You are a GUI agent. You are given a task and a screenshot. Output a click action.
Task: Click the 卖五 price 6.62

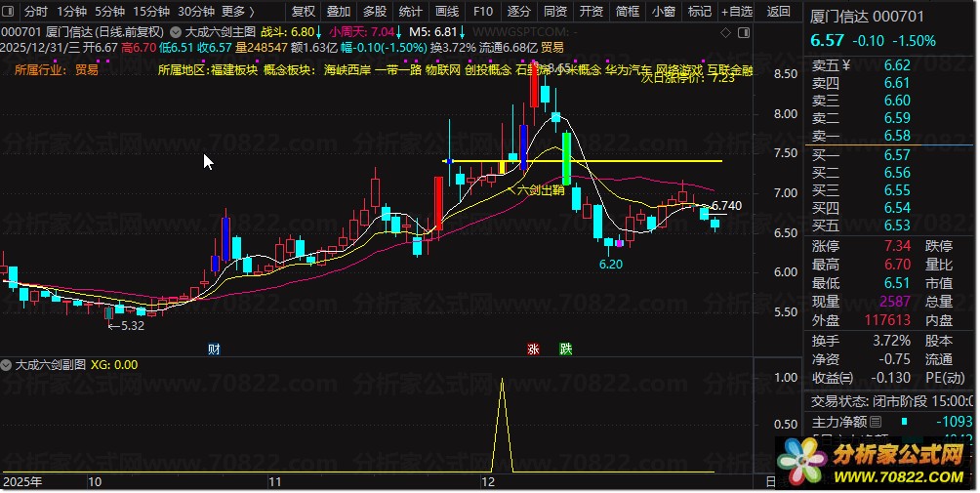[x=897, y=65]
